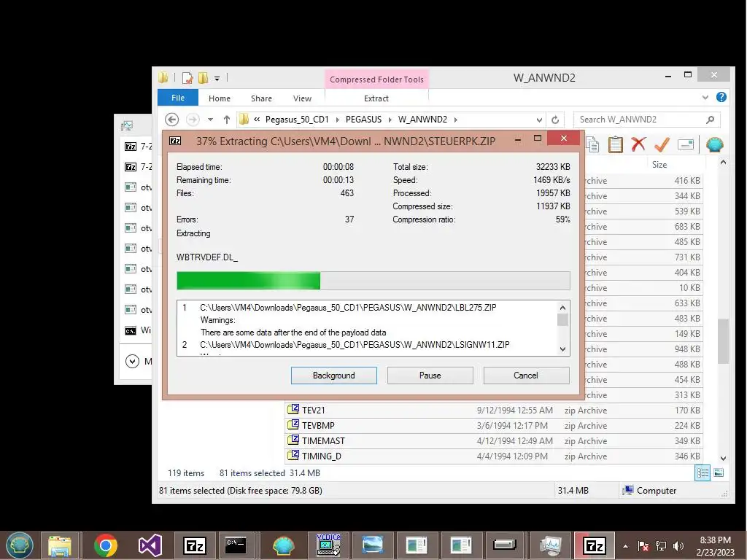Open Command Prompt from taskbar
The height and width of the screenshot is (560, 747).
236,545
